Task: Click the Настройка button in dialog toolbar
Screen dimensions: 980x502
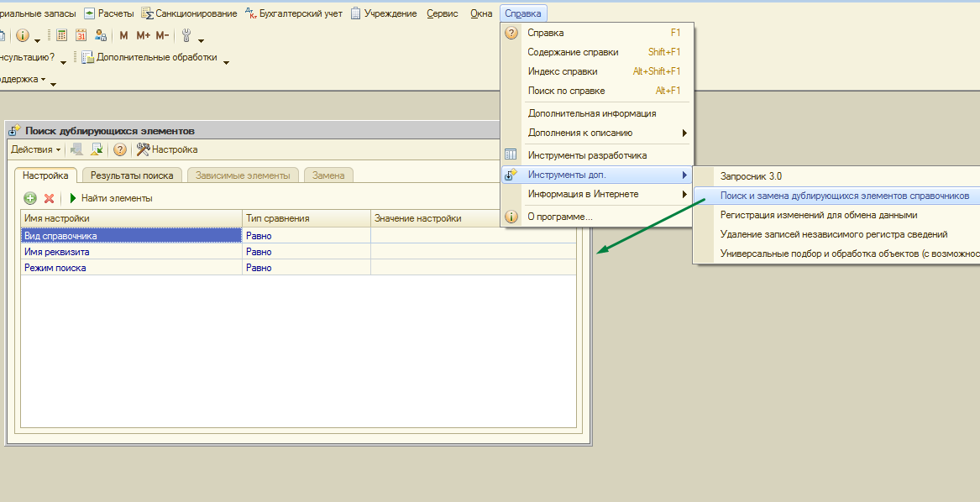Action: tap(167, 149)
